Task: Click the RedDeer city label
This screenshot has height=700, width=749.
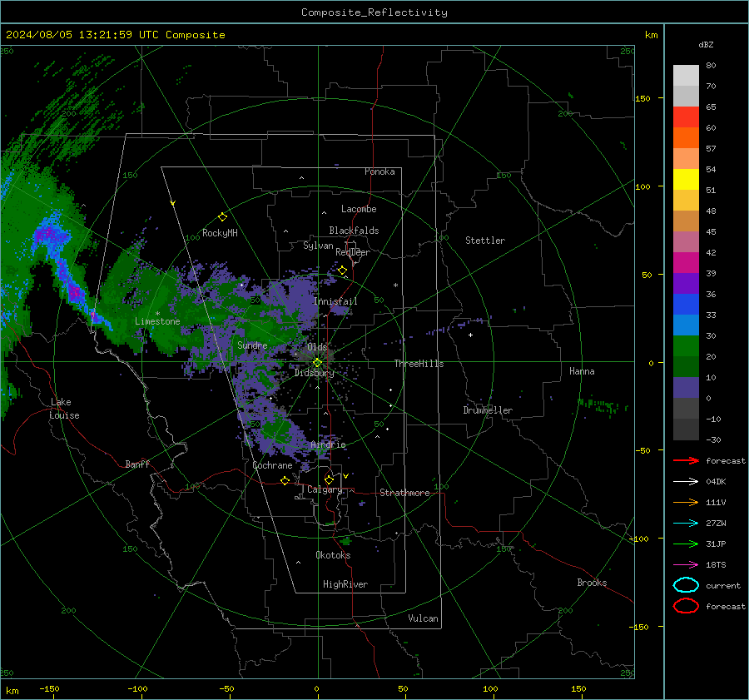Action: (x=353, y=252)
